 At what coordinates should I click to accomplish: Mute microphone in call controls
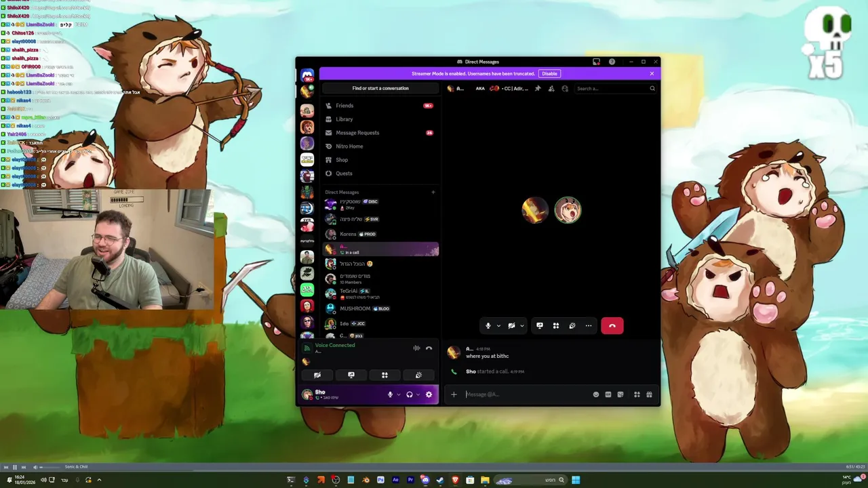tap(488, 326)
